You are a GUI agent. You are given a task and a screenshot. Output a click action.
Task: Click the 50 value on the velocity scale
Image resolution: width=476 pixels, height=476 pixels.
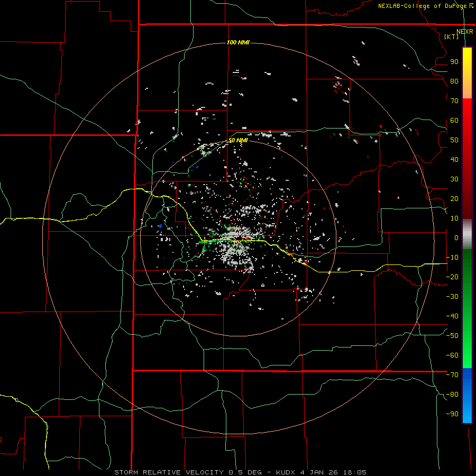454,140
